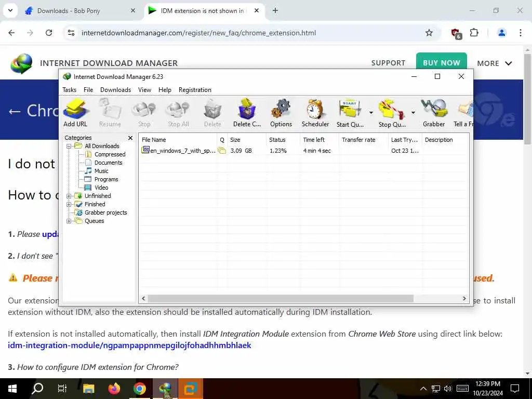The height and width of the screenshot is (399, 532).
Task: Select the Music category
Action: (101, 171)
